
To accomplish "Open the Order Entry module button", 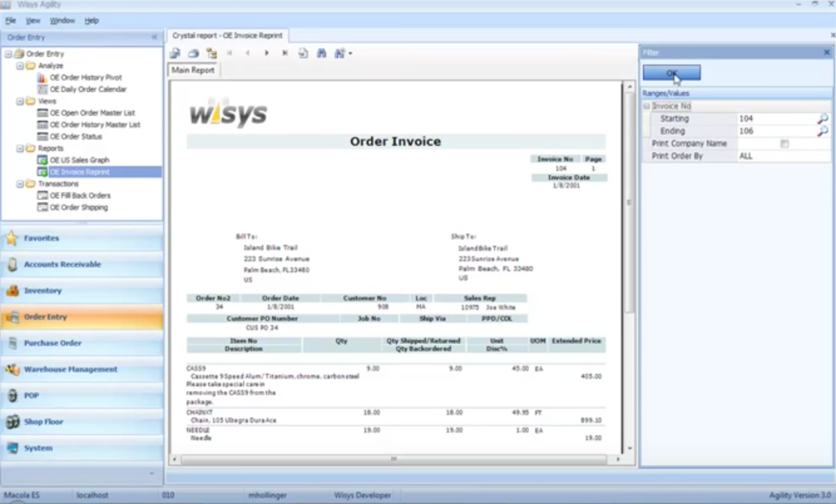I will point(82,317).
